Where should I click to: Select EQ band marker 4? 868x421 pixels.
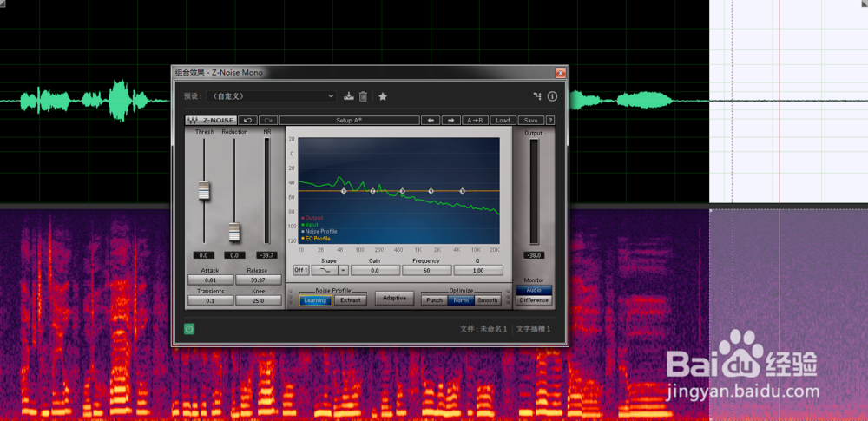click(431, 191)
